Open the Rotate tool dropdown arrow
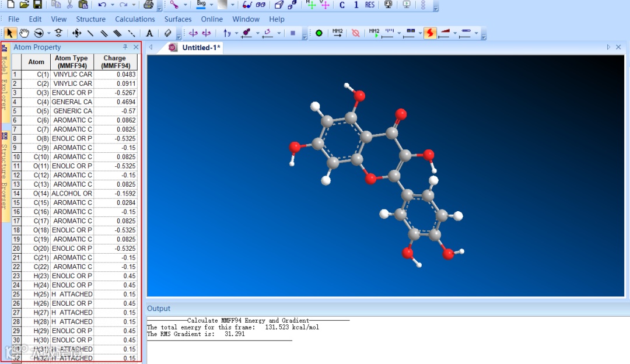Screen dimensions: 630x364 pyautogui.click(x=48, y=33)
